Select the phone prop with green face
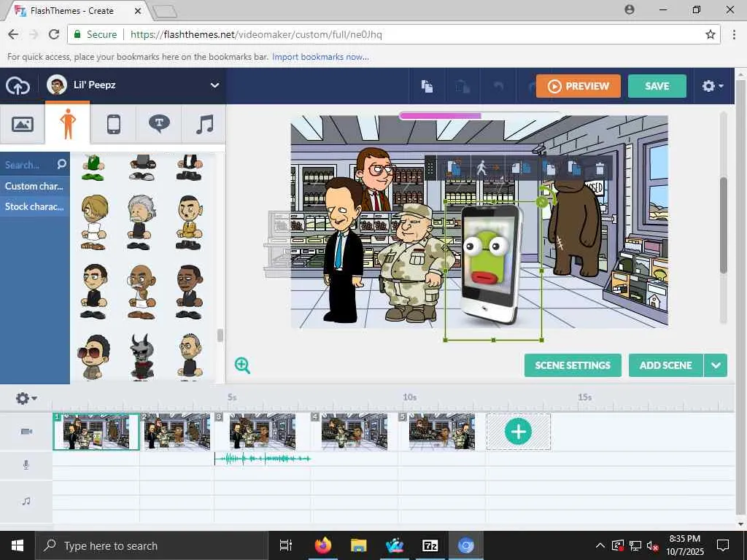 click(x=491, y=265)
